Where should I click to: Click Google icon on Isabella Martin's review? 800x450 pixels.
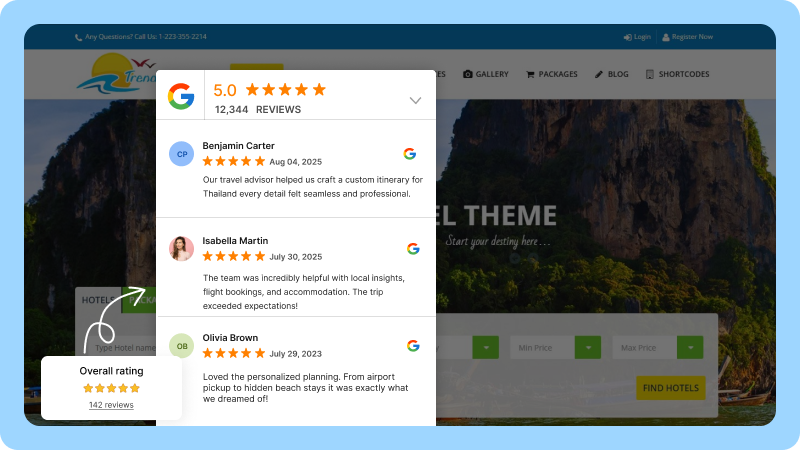(x=413, y=249)
